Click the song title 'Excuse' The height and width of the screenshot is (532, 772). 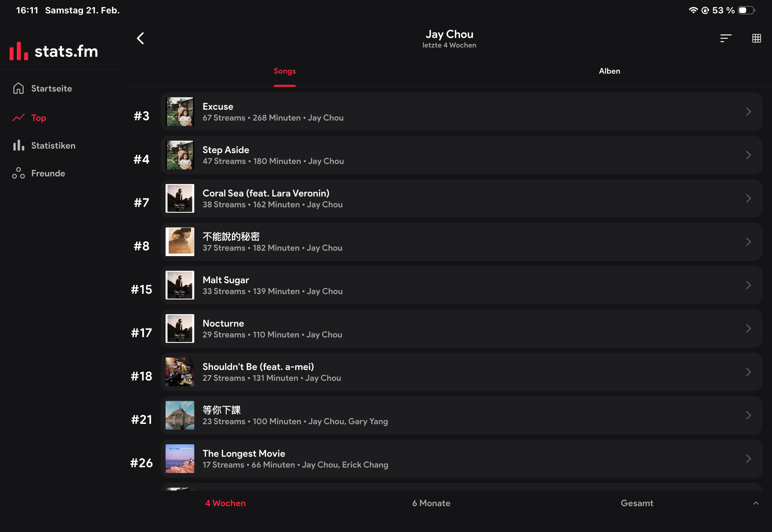(x=218, y=106)
